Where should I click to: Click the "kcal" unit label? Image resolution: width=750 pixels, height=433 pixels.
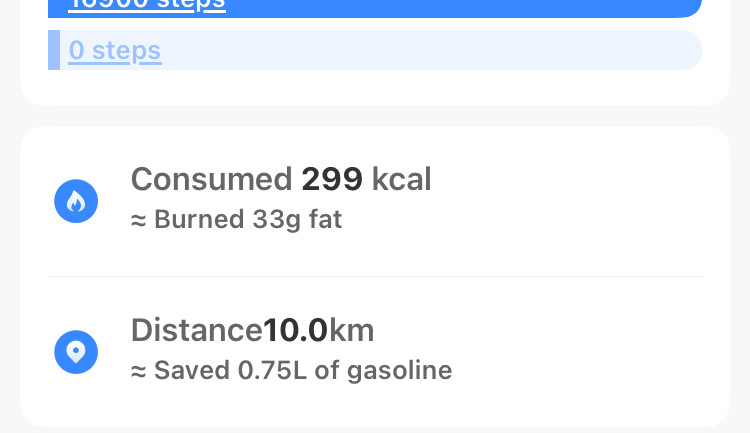pyautogui.click(x=402, y=179)
